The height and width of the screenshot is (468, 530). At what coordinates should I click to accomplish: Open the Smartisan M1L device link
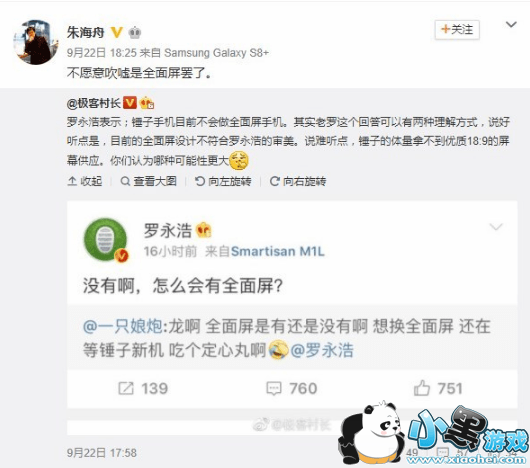click(278, 251)
